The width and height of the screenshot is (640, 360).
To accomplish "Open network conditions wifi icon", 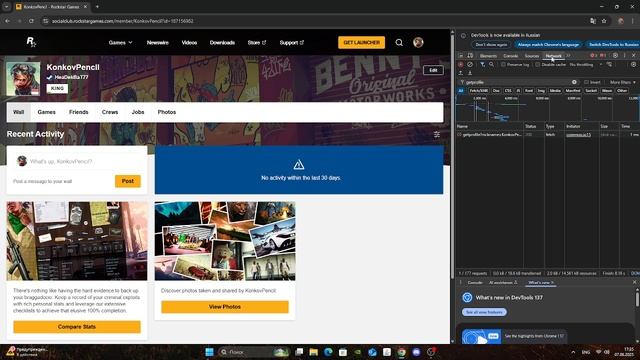I will click(x=609, y=64).
